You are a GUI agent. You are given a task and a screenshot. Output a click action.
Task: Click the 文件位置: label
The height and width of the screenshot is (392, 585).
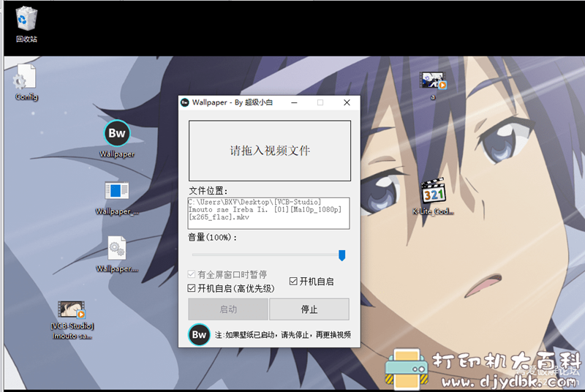[x=208, y=191]
